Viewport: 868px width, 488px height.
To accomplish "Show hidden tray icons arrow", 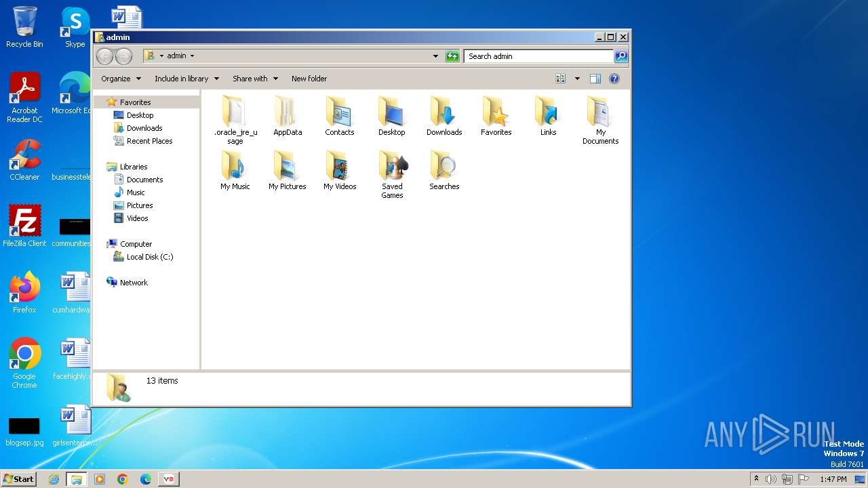I will (756, 479).
